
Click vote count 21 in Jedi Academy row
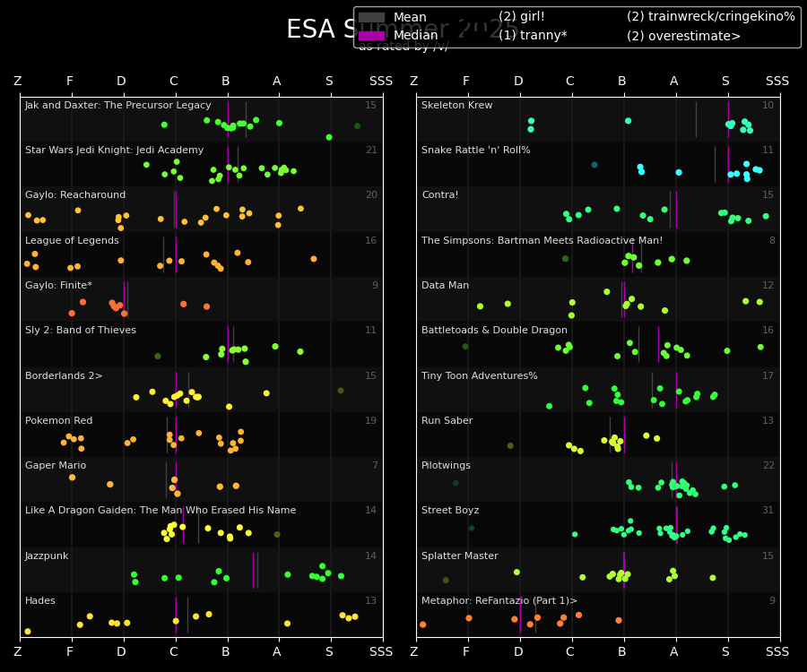pyautogui.click(x=371, y=151)
